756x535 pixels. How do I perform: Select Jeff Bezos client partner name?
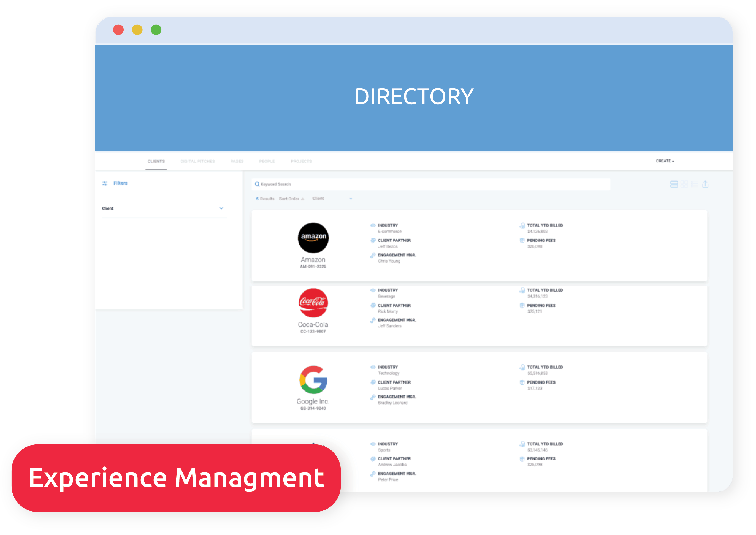pyautogui.click(x=388, y=246)
